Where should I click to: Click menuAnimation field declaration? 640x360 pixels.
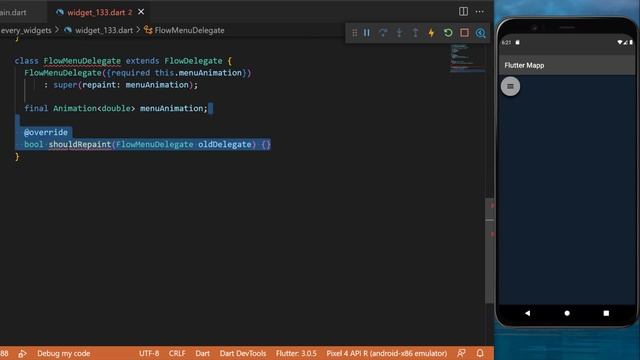coord(173,108)
